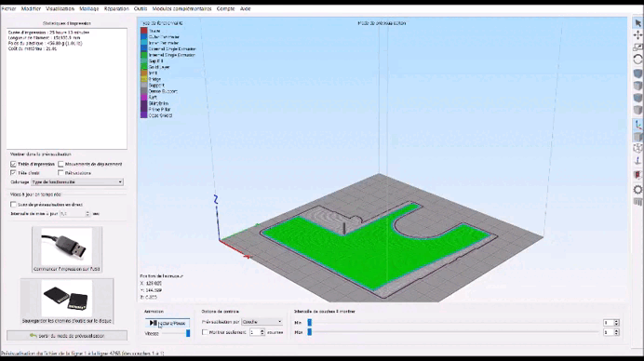Uncheck the Table d'impression checkbox

click(x=13, y=164)
